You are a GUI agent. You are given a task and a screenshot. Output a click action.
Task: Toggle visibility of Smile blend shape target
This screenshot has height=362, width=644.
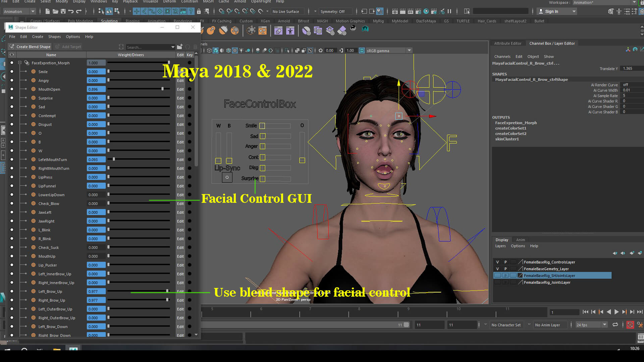[12, 71]
